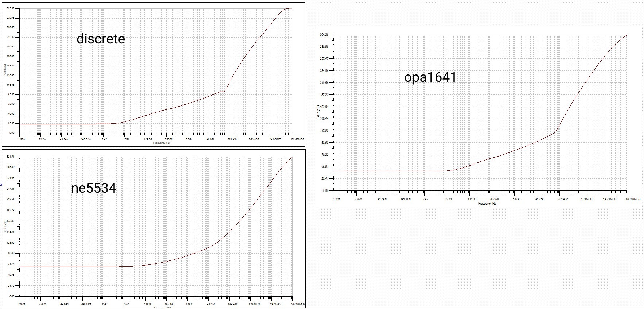
Task: Click the 140.44 y-axis value on opa1641 plot
Action: [324, 119]
